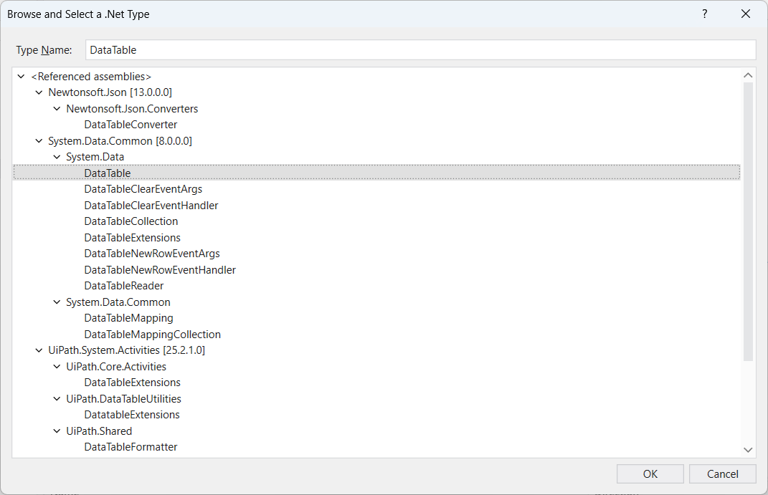Click the Type Name input field
Viewport: 768px width, 495px height.
[x=421, y=50]
